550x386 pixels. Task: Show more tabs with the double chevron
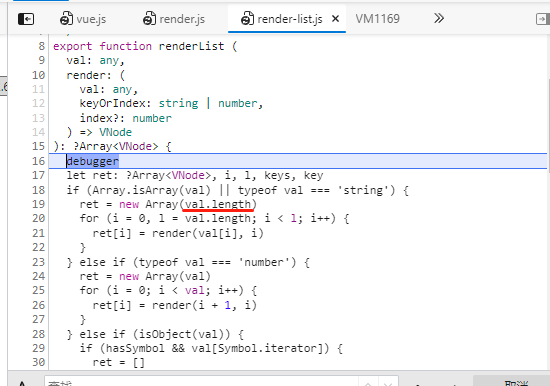click(x=438, y=18)
